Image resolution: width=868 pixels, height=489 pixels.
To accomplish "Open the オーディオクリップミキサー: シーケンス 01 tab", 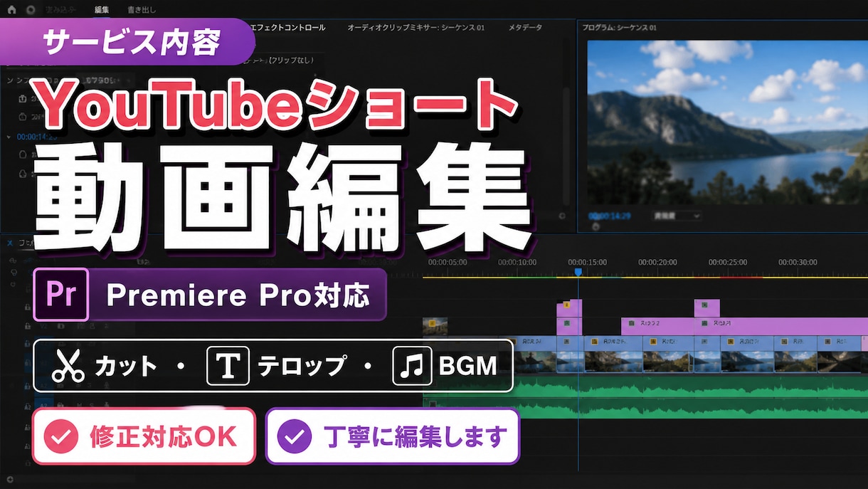I will click(x=416, y=28).
